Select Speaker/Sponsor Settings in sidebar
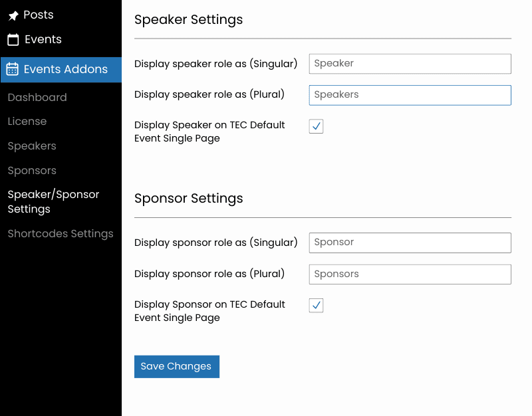 click(x=53, y=201)
